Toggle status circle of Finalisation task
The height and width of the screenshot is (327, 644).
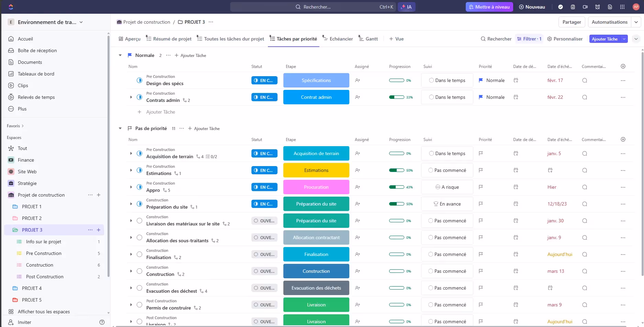pos(139,254)
